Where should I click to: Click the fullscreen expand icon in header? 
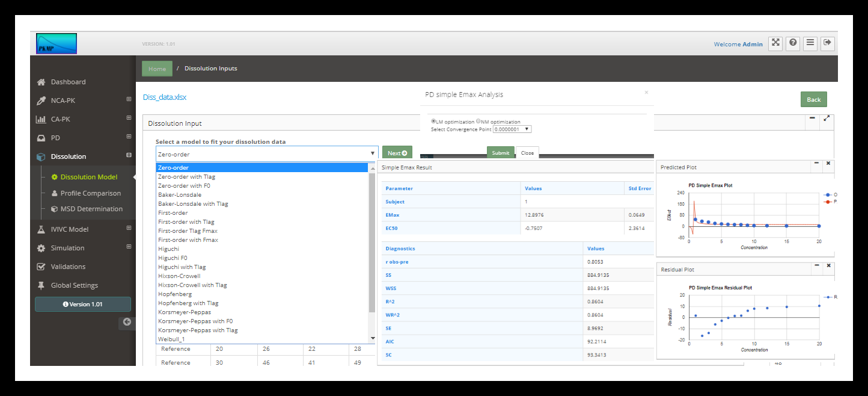pyautogui.click(x=776, y=43)
